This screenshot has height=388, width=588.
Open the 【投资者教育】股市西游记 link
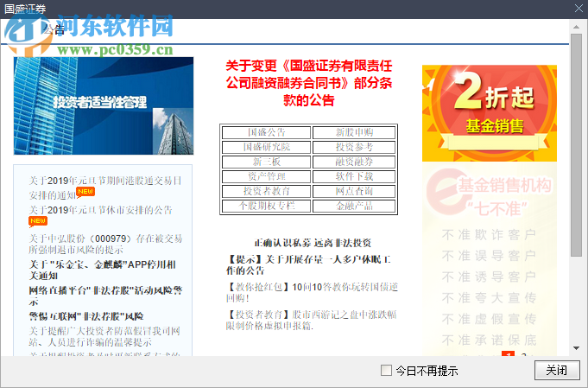(311, 320)
